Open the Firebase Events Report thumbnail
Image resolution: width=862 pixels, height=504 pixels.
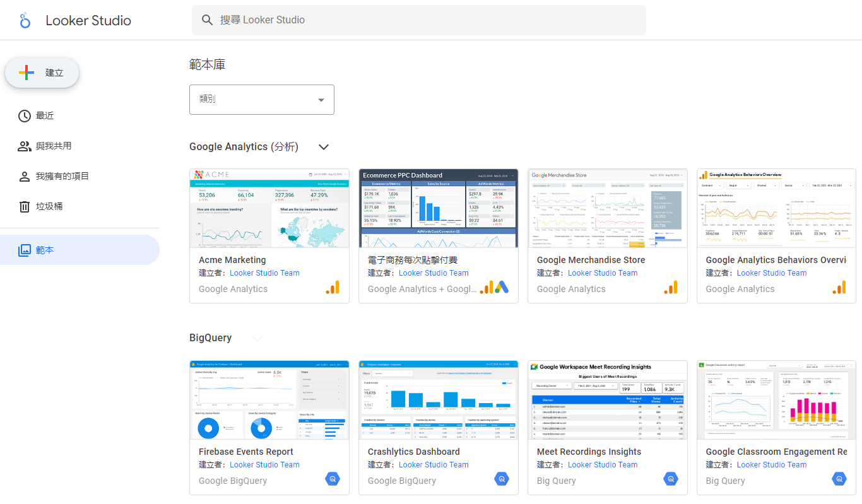click(269, 400)
